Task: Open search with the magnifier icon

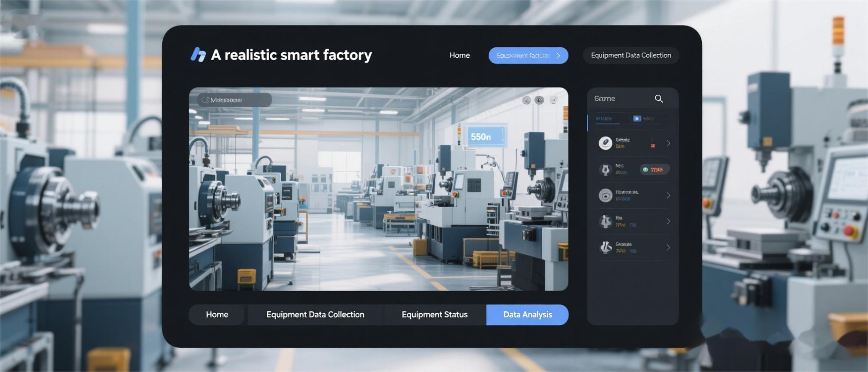Action: pos(658,99)
